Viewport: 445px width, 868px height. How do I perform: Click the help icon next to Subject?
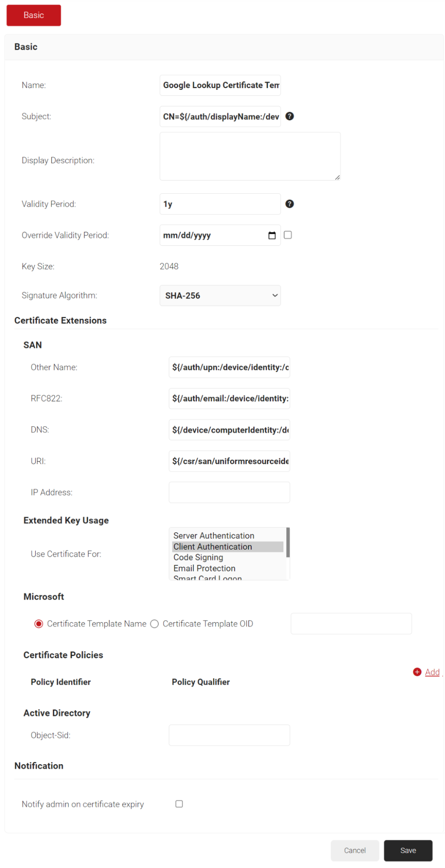(x=289, y=116)
